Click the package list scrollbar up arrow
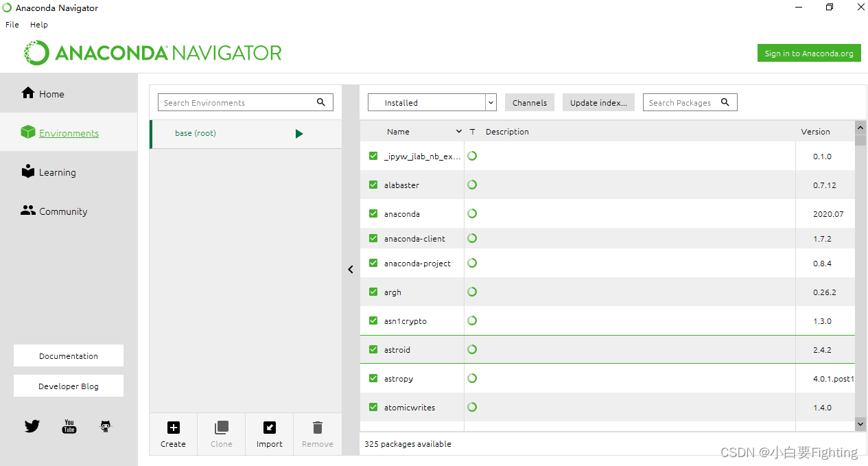The height and width of the screenshot is (466, 868). 860,127
